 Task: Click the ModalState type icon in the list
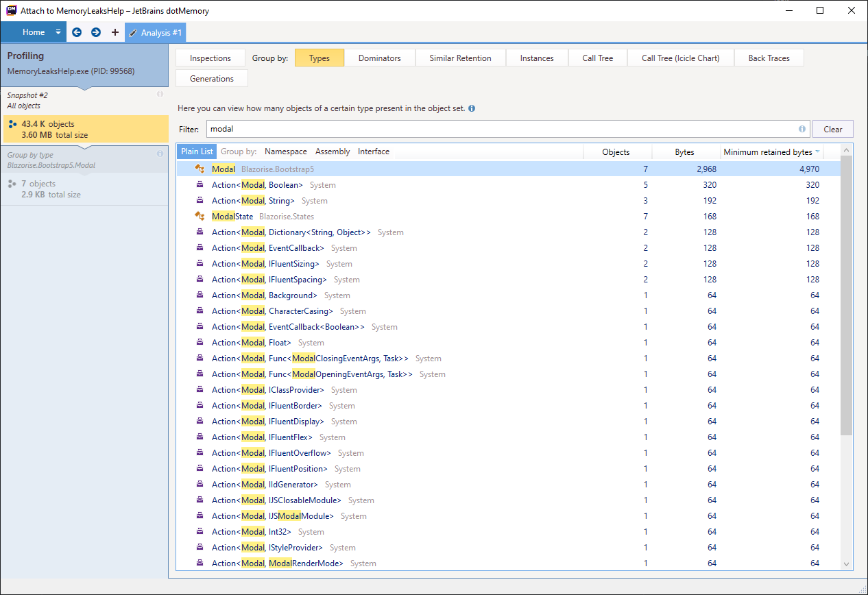click(200, 216)
